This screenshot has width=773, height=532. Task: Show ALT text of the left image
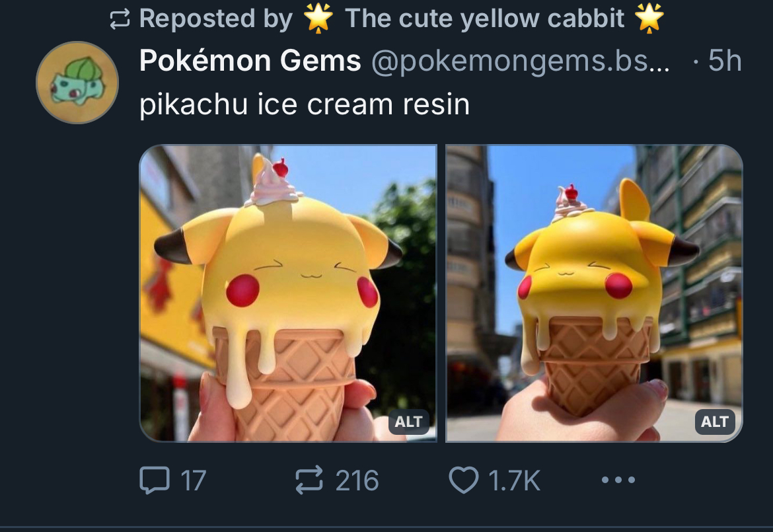point(408,422)
